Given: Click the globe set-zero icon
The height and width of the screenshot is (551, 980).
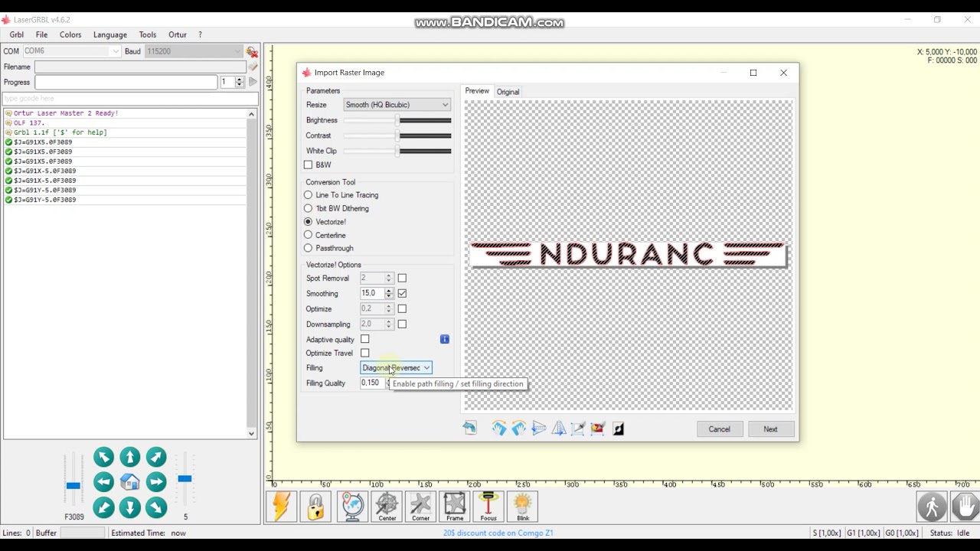Looking at the screenshot, I should pyautogui.click(x=352, y=507).
